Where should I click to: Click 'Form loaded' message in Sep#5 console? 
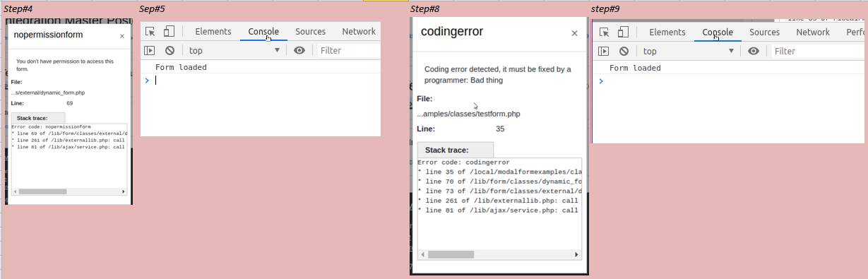point(181,68)
